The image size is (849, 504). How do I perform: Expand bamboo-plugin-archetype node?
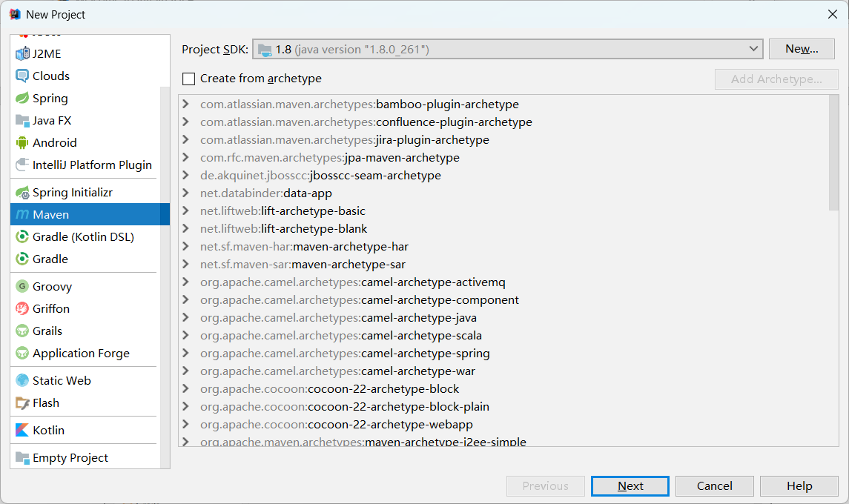pos(185,104)
